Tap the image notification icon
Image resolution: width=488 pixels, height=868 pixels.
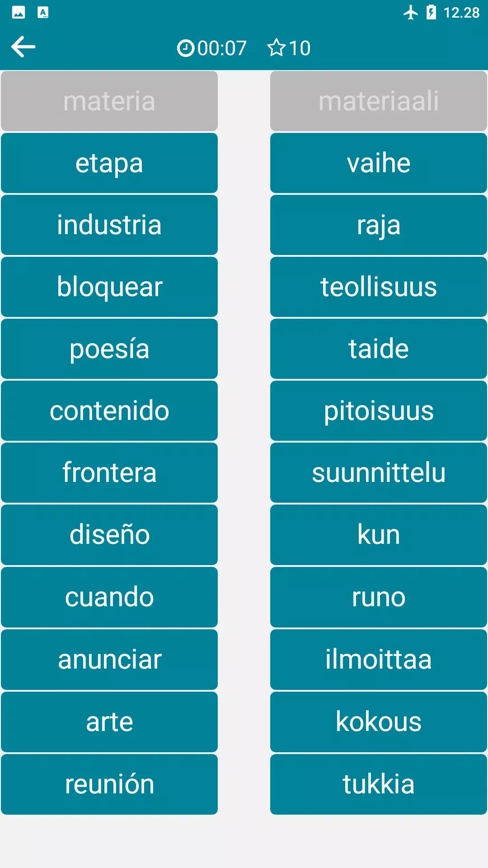[x=19, y=13]
